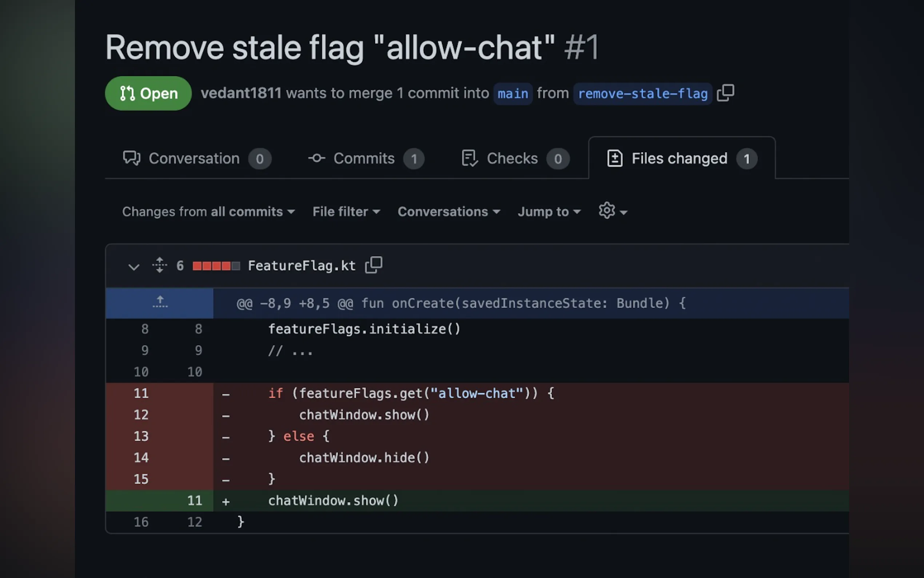
Task: Click the diffstat red blocks indicator
Action: coord(216,266)
